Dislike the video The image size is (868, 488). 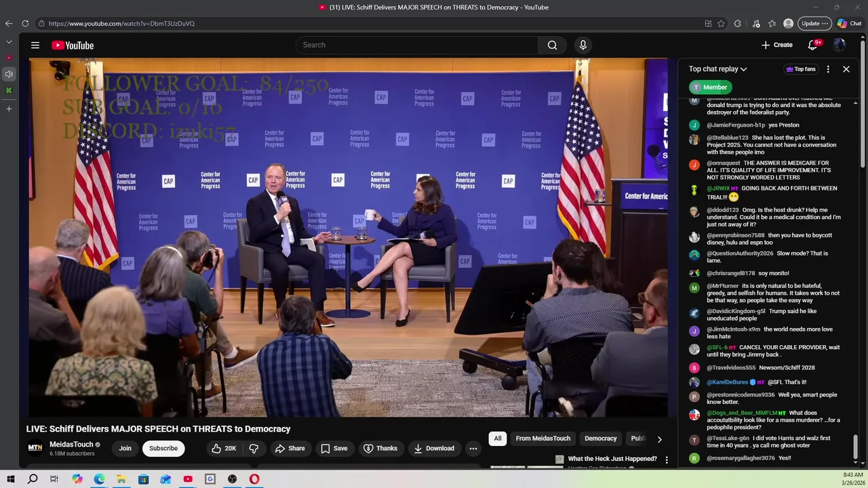[x=254, y=449]
